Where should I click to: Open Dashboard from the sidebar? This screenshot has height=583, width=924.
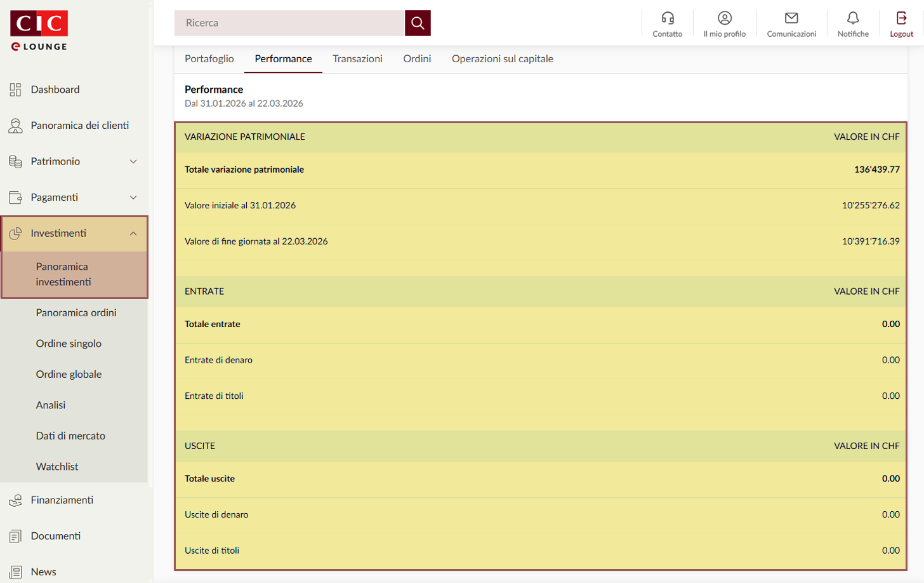coord(55,90)
